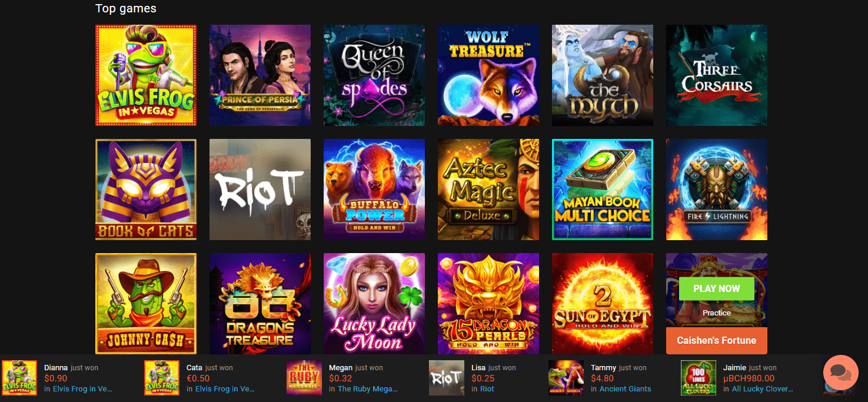The width and height of the screenshot is (868, 402).
Task: Click All Lucky Clovers icon beside Jaimie's win
Action: pyautogui.click(x=699, y=378)
